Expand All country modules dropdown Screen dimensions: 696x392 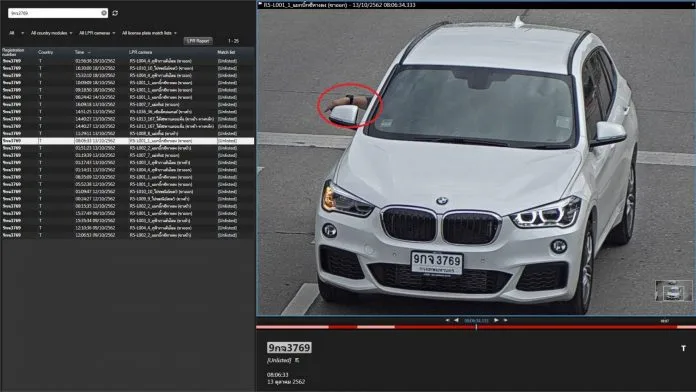[51, 33]
